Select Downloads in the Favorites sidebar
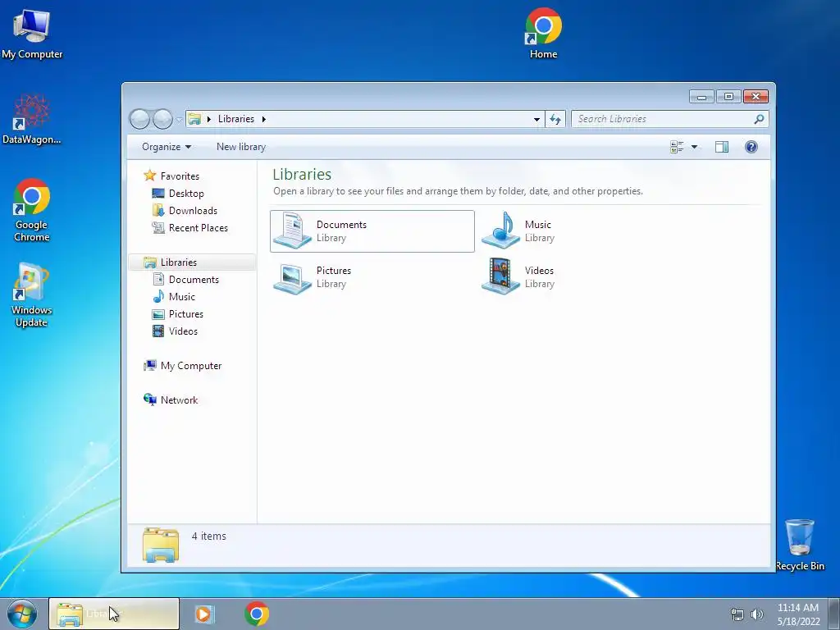Image resolution: width=840 pixels, height=630 pixels. click(193, 211)
